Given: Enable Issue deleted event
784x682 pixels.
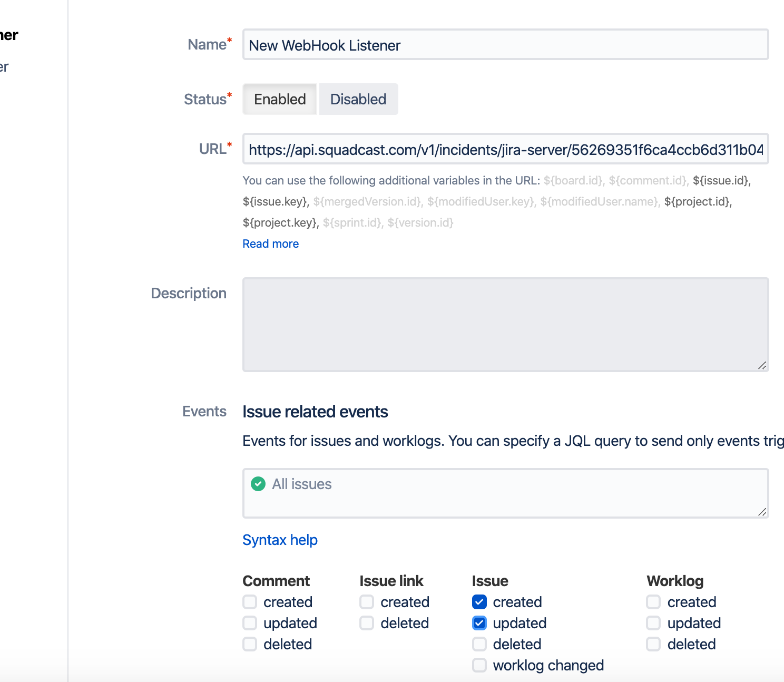Looking at the screenshot, I should [x=479, y=644].
